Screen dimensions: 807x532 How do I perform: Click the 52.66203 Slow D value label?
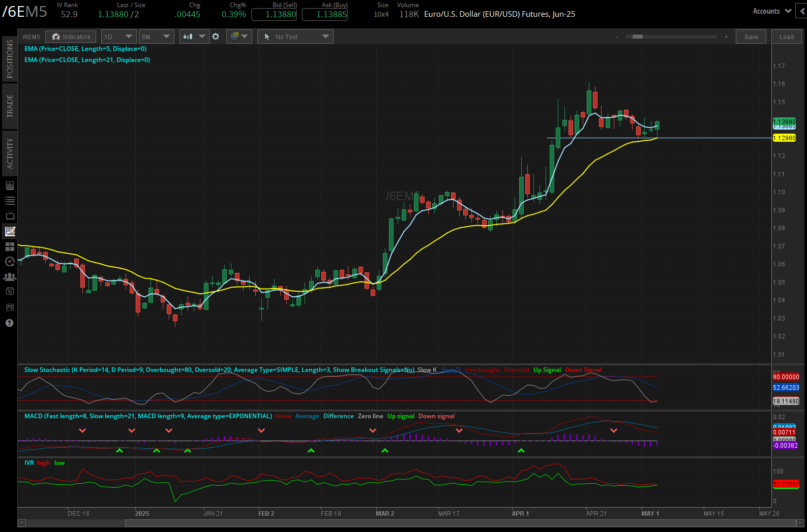[786, 388]
